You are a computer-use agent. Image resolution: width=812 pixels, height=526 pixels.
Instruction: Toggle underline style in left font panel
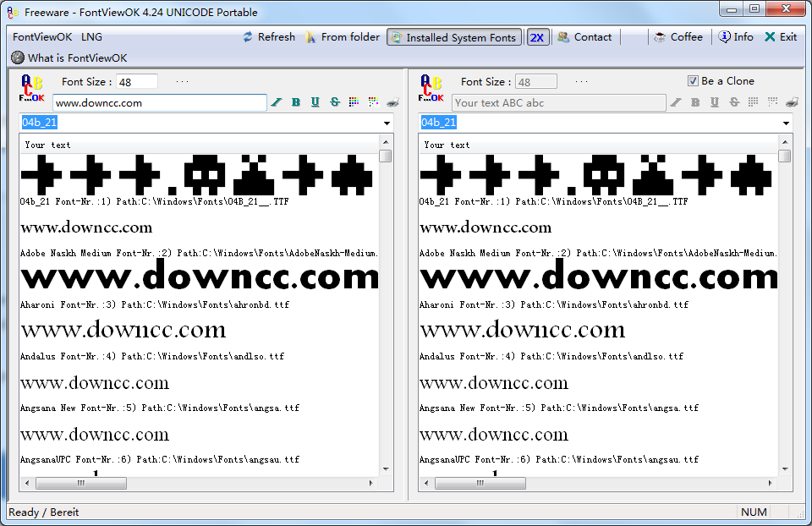pyautogui.click(x=315, y=102)
